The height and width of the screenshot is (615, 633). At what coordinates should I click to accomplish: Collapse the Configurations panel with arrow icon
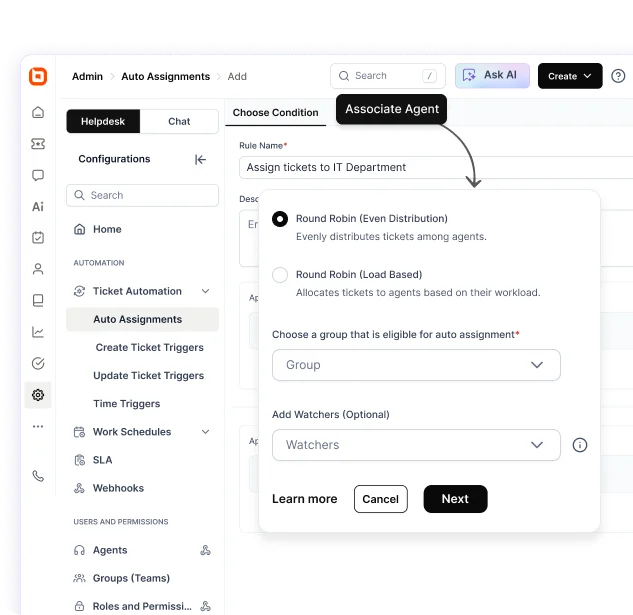point(200,160)
